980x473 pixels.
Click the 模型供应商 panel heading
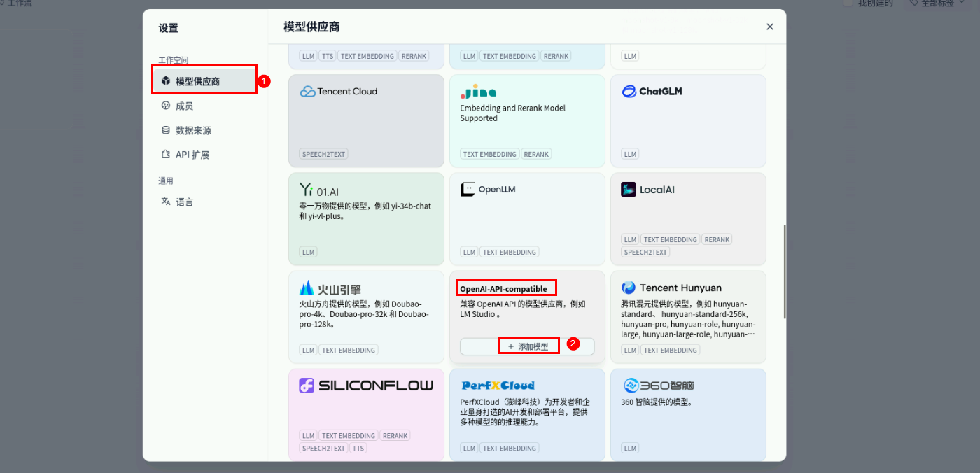click(x=311, y=27)
